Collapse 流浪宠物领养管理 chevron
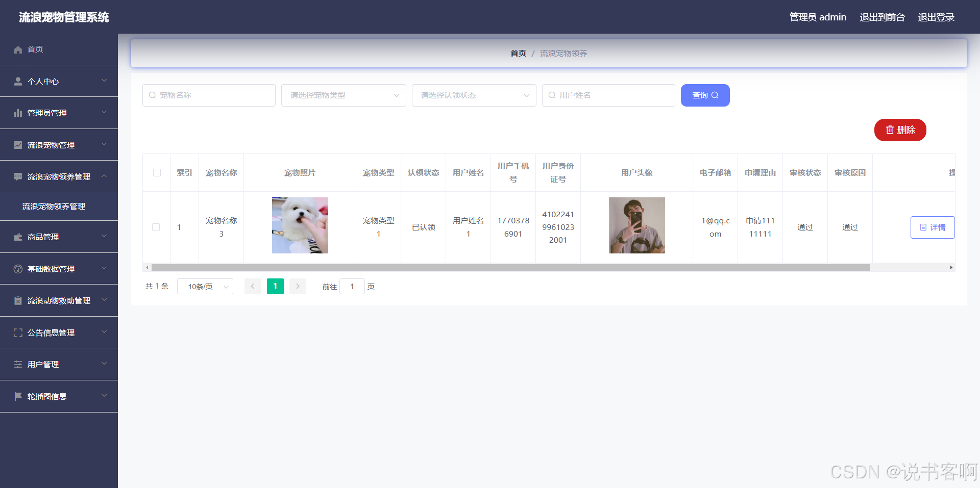Screen dimensions: 980x488 coord(104,176)
